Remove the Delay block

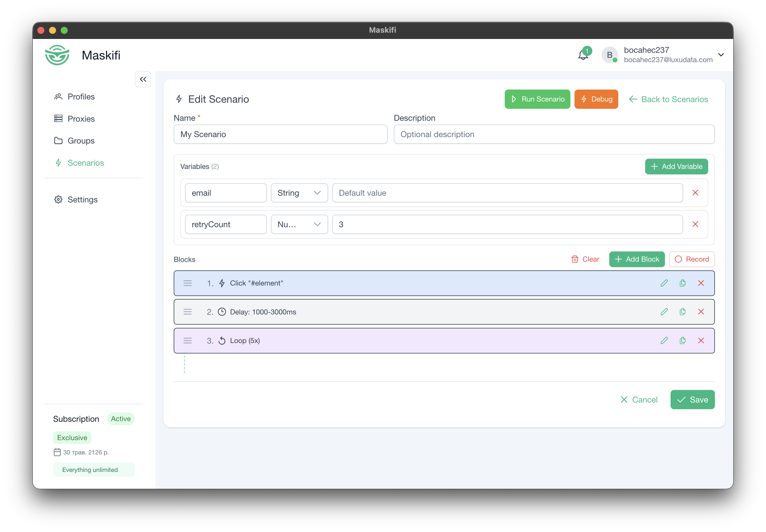click(701, 312)
